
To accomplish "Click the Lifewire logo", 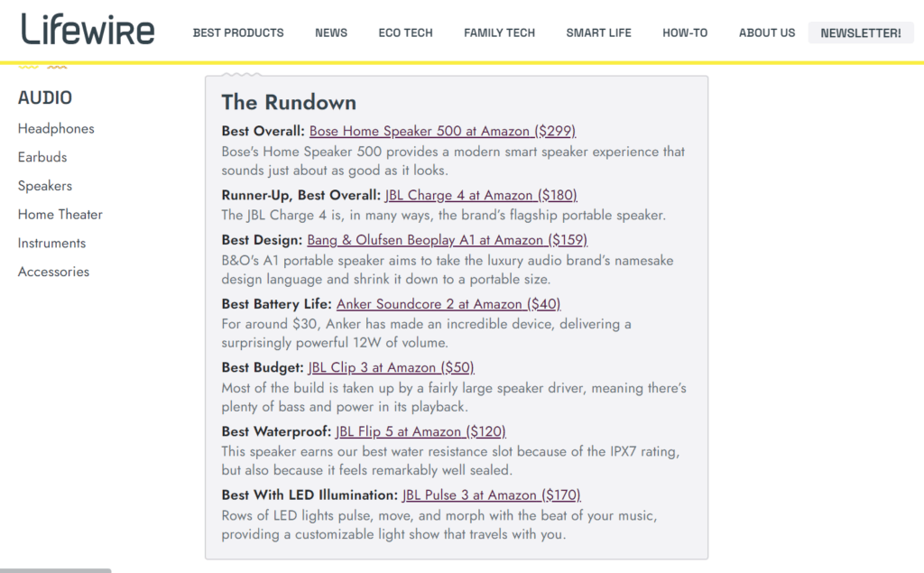I will point(88,30).
